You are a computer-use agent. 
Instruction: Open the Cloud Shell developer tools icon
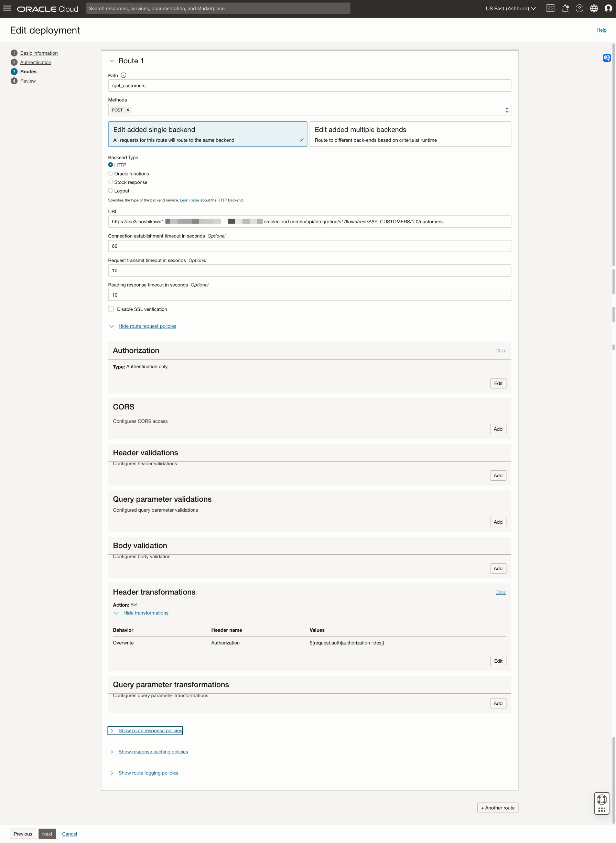(x=550, y=9)
